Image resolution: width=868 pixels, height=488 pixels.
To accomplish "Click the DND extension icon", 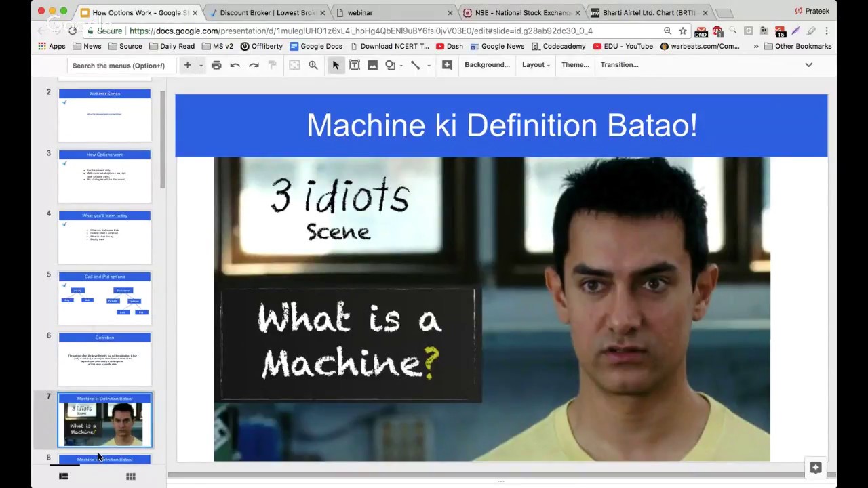I will (701, 31).
